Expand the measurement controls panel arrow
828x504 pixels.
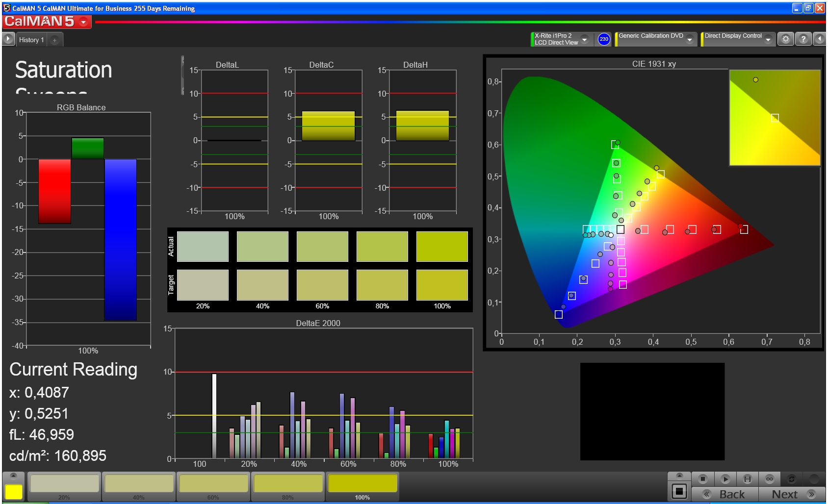(x=679, y=476)
